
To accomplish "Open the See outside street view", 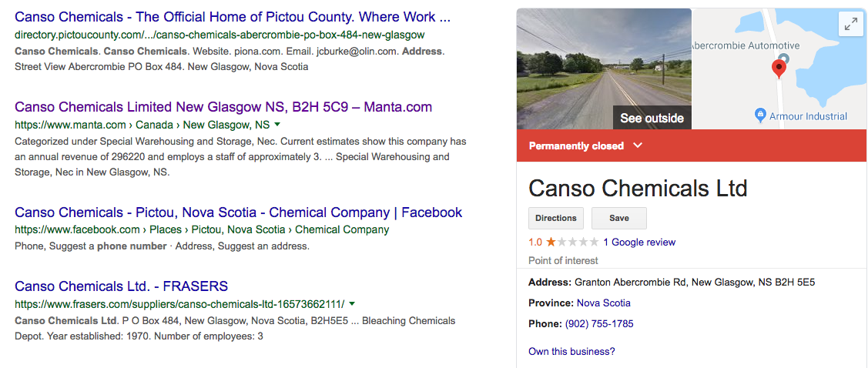I will [652, 118].
